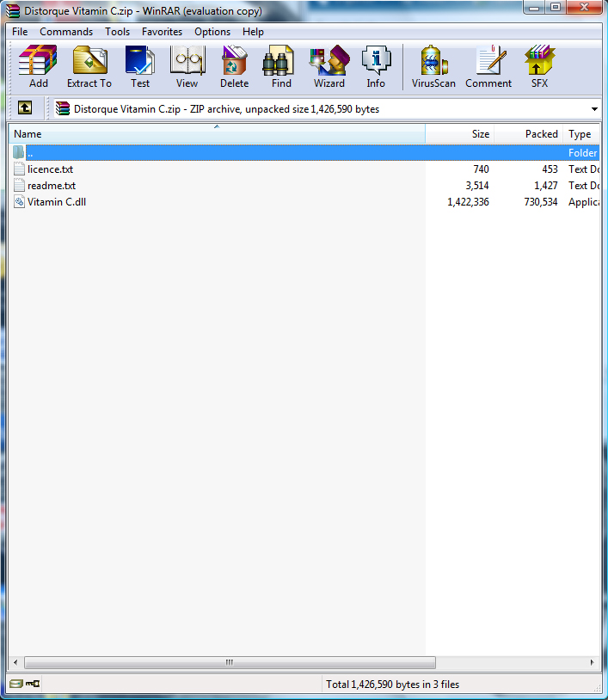Select the readme.txt row
608x700 pixels.
point(304,185)
